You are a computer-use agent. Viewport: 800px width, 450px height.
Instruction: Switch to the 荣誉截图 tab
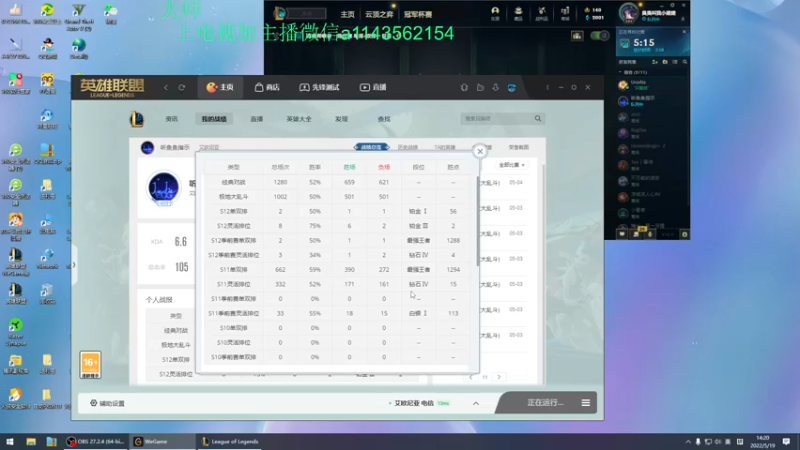tap(518, 147)
